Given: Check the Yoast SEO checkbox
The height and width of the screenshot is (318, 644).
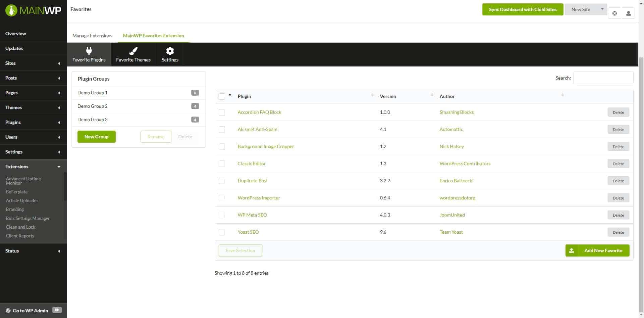Looking at the screenshot, I should pos(222,232).
